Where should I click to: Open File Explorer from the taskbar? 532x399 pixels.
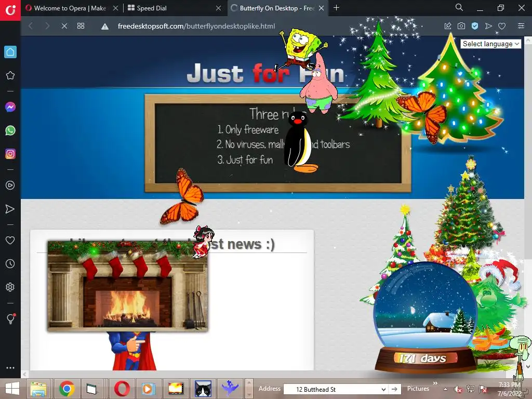tap(38, 389)
